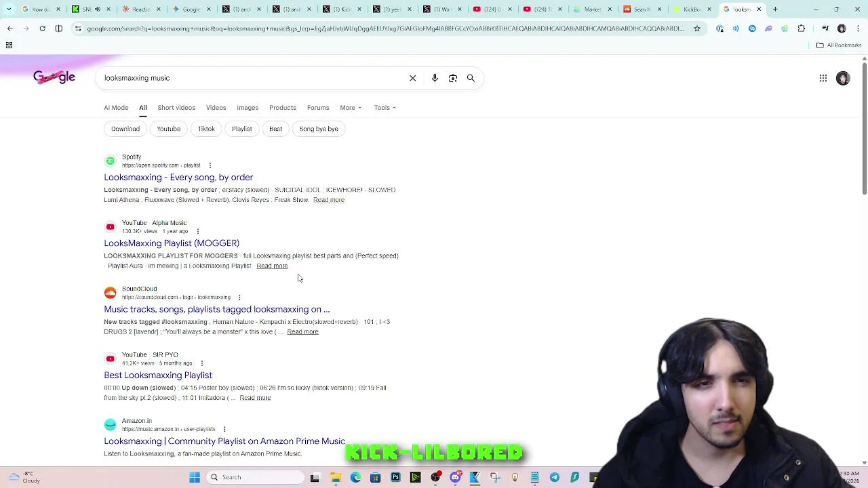868x488 pixels.
Task: Bookmark this page with the star icon
Action: [697, 28]
